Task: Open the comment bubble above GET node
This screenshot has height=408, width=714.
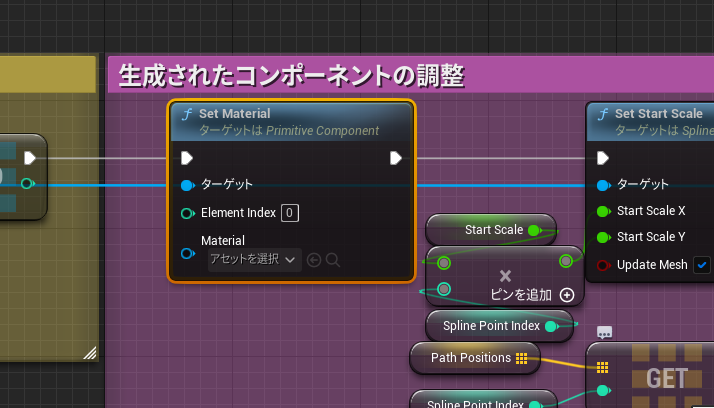Action: pos(604,333)
